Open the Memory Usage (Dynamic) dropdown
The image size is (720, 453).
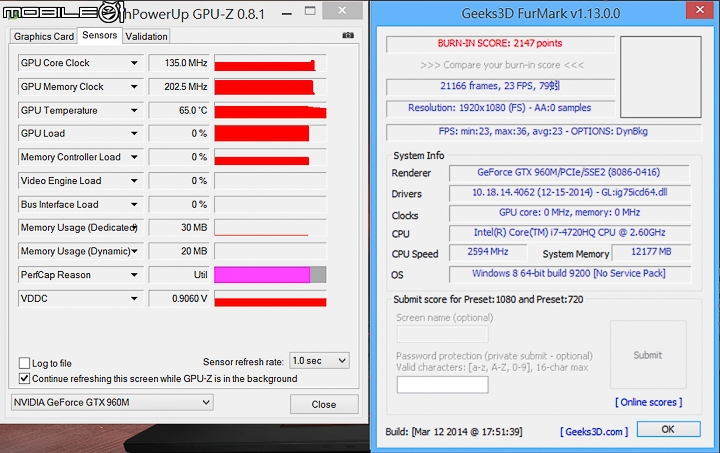[134, 251]
